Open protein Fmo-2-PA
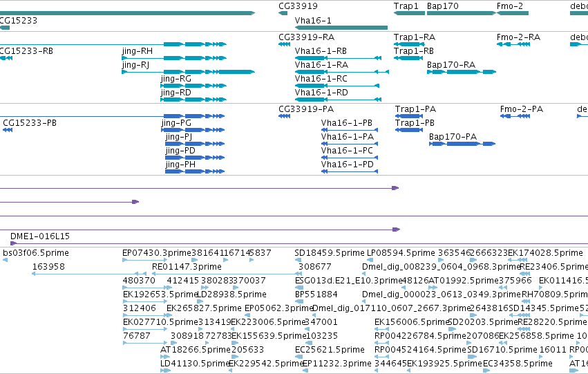Screen dimensions: 588x374 tap(515, 116)
